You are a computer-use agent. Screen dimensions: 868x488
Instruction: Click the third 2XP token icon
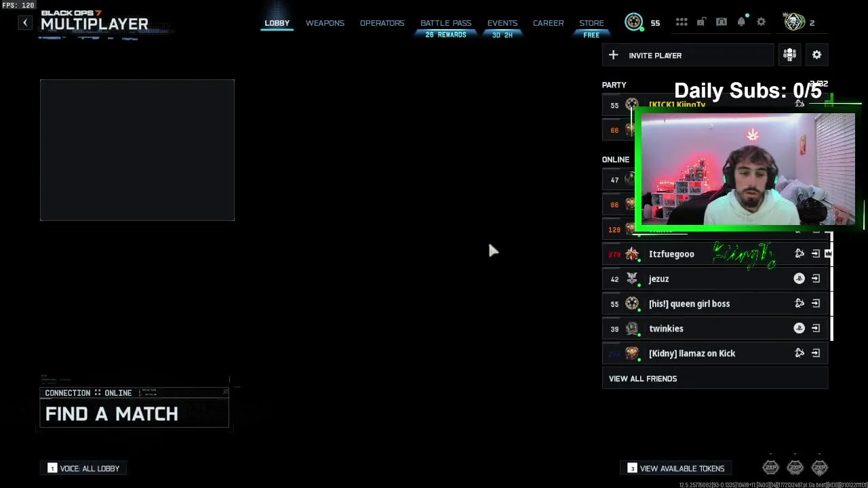point(819,467)
